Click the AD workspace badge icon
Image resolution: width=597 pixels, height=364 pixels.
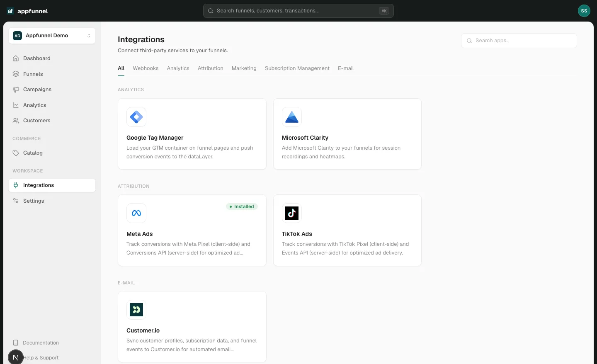tap(17, 36)
